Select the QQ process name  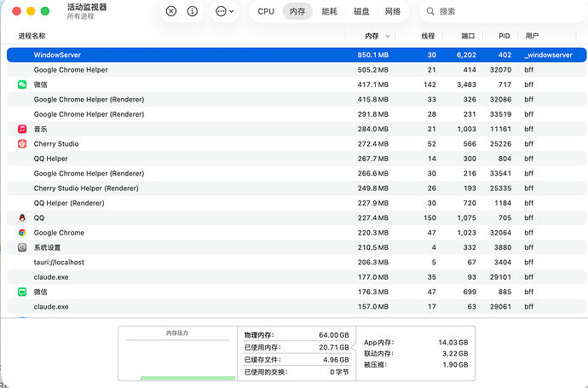coord(39,217)
